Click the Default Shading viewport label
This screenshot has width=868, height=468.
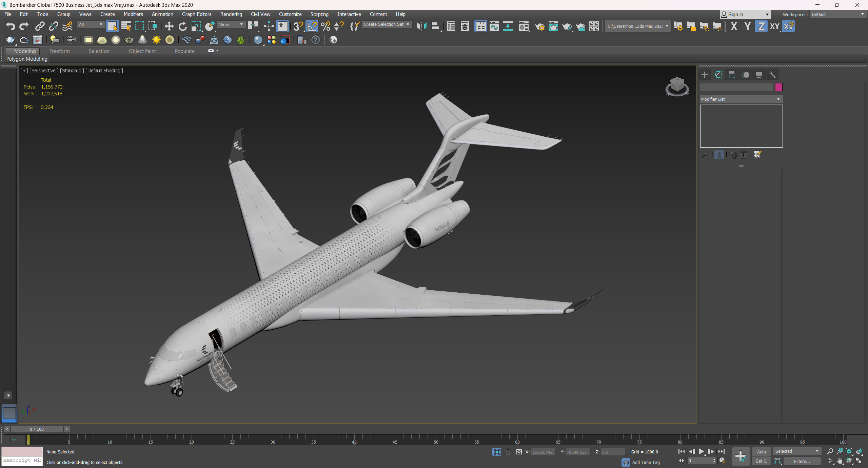tap(104, 71)
